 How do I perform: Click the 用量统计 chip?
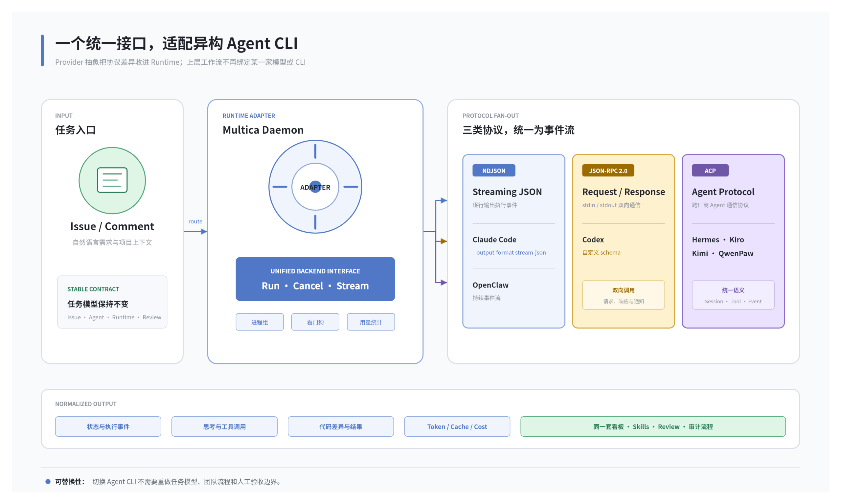(x=371, y=322)
